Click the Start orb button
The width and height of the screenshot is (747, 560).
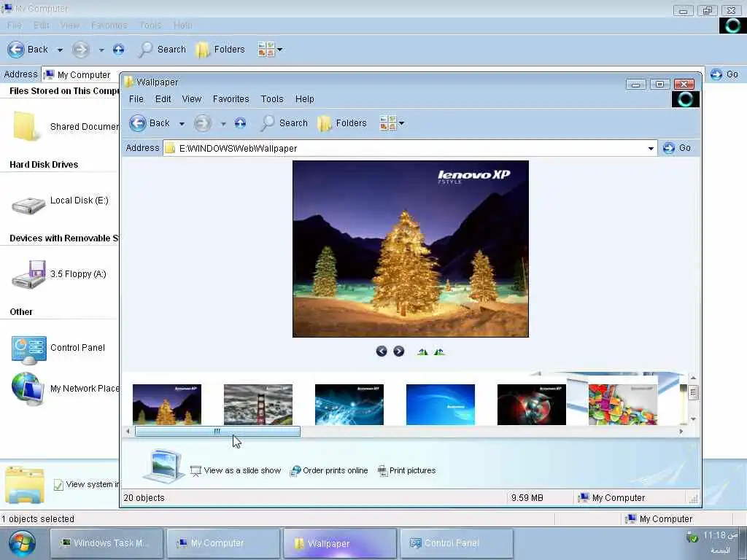(21, 543)
